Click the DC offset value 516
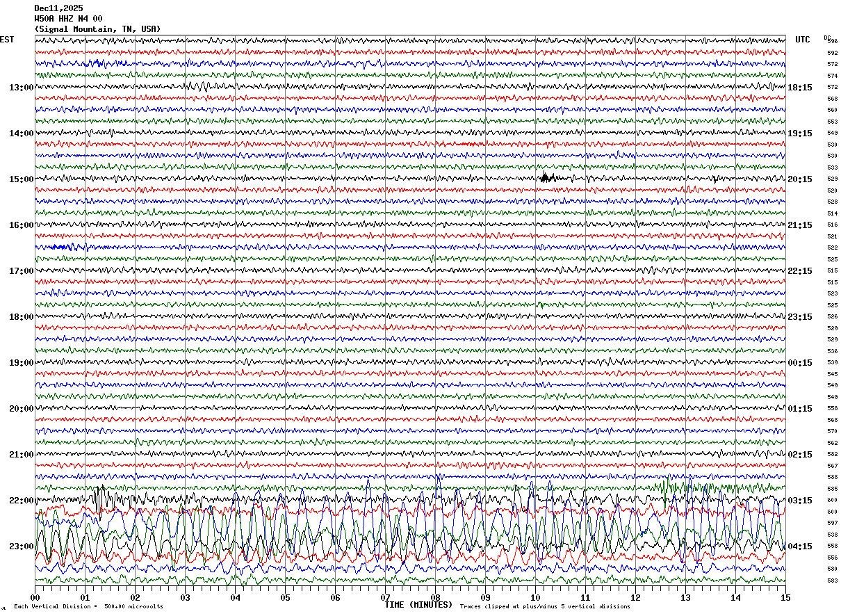The image size is (841, 616). (x=833, y=225)
